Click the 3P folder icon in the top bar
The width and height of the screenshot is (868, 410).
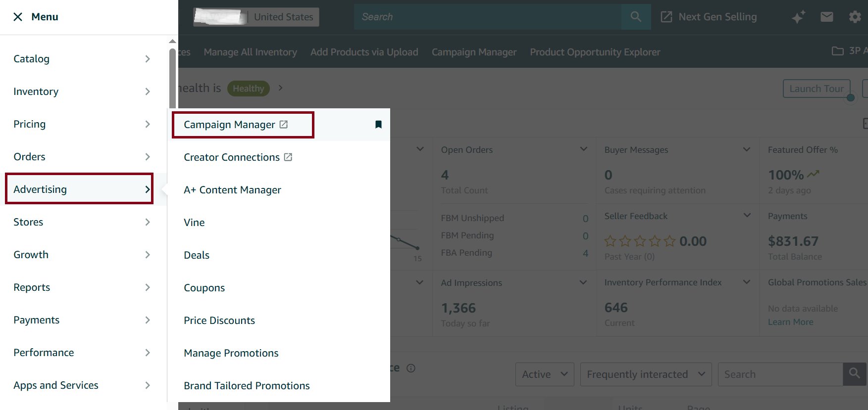[x=838, y=51]
